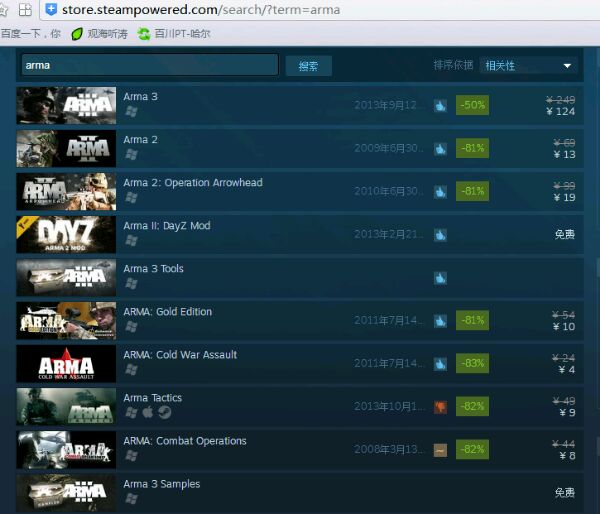Click the DayZ Arma 2 Mod thumbnail
The width and height of the screenshot is (600, 514).
pos(66,234)
